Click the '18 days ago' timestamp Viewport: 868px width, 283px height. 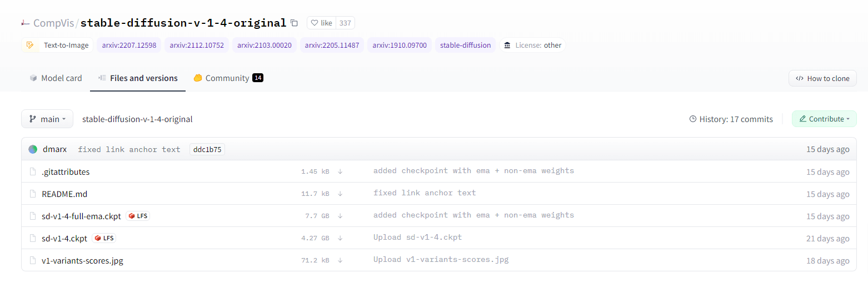[x=827, y=260]
